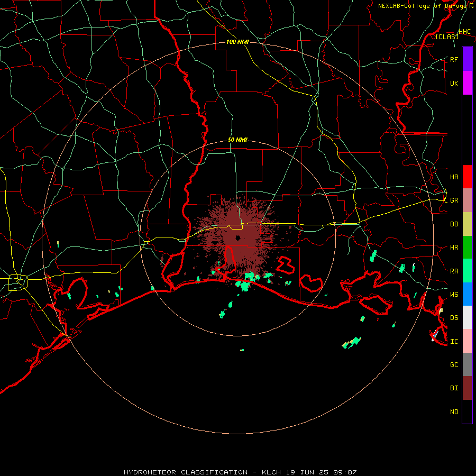The image size is (476, 476).
Task: Click the HHC product label
Action: pos(464,32)
